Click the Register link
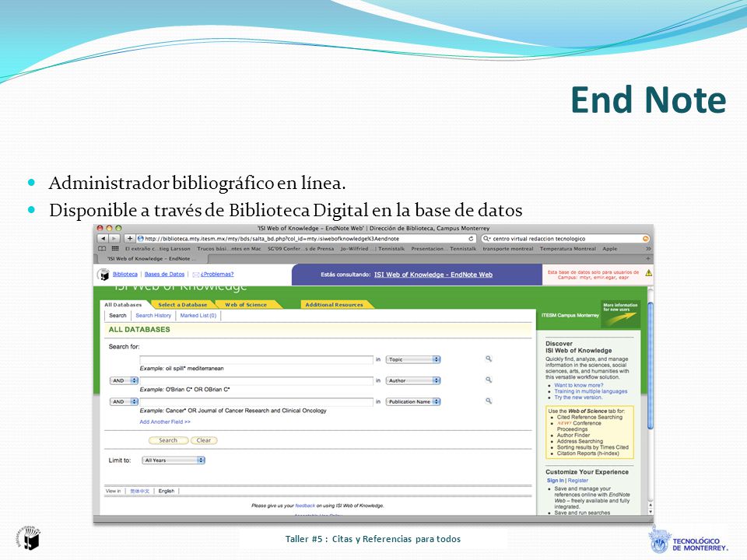 coord(578,481)
